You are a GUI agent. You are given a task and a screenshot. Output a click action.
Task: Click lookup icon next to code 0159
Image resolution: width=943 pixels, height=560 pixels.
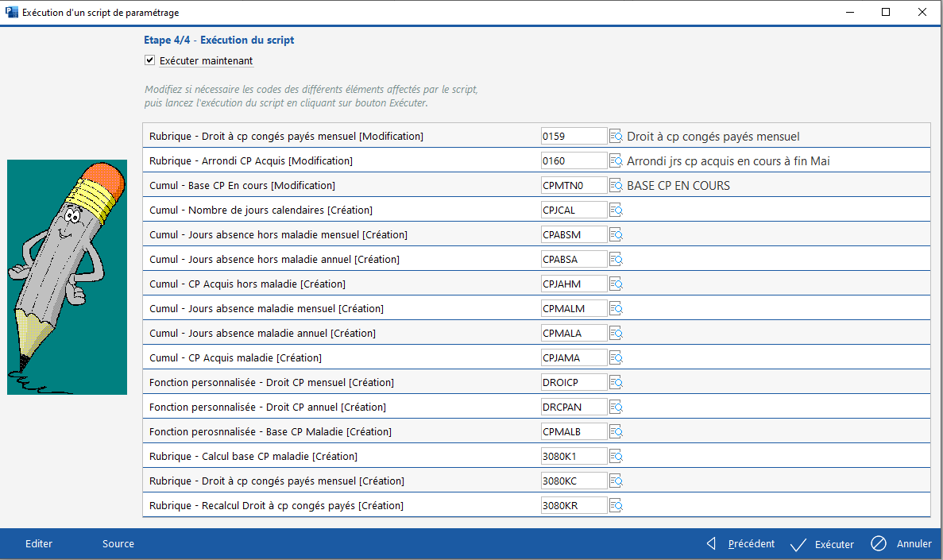[616, 137]
